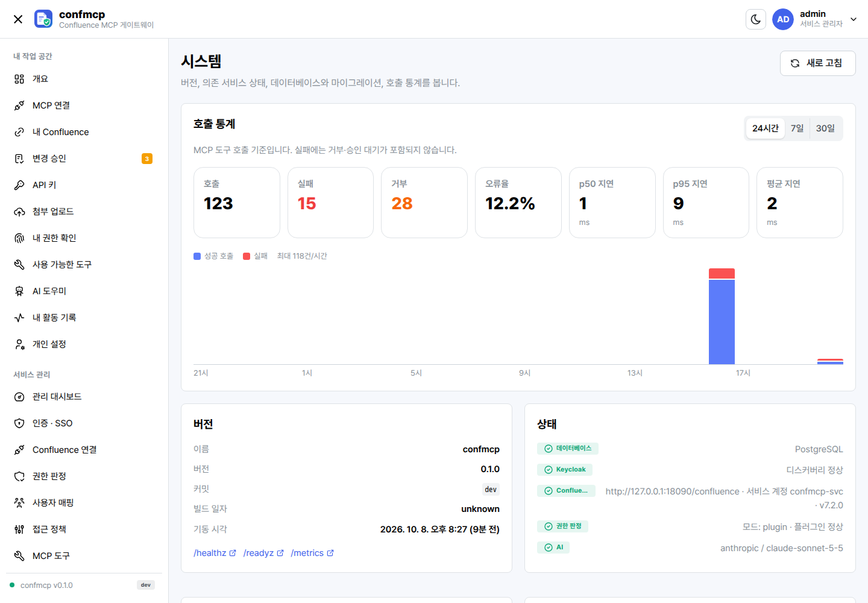Click confmcp v0.1.0 in sidebar footer
The width and height of the screenshot is (868, 603).
pos(46,586)
